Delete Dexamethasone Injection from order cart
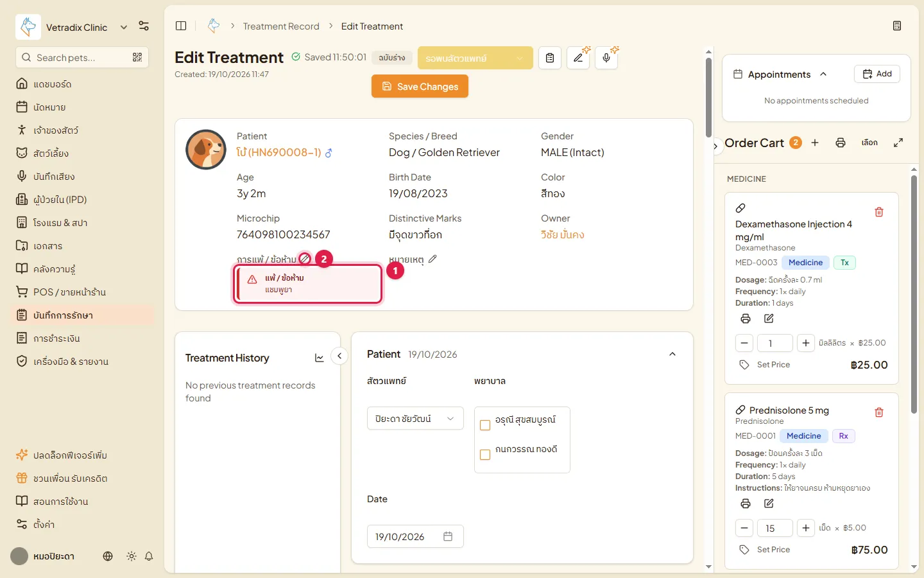 click(x=879, y=212)
